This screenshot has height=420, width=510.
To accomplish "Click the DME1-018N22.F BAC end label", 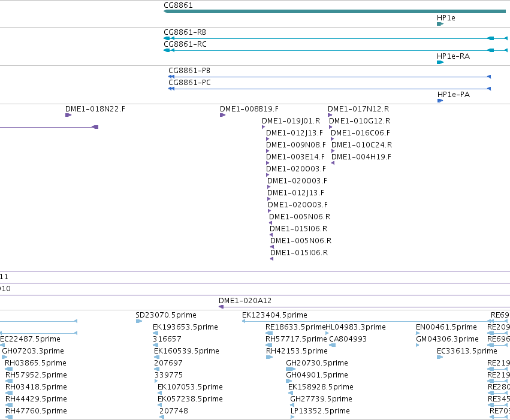I will click(x=95, y=109).
